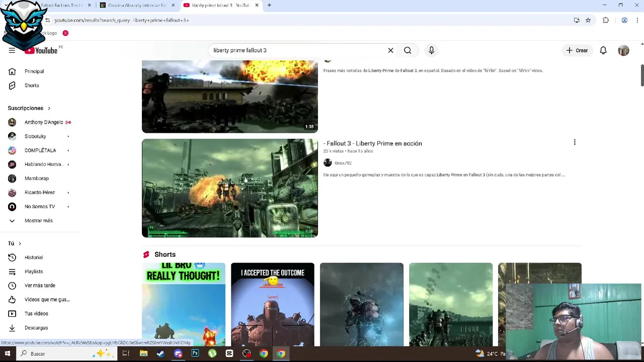Open the Chrome extensions puzzle icon

click(x=606, y=20)
